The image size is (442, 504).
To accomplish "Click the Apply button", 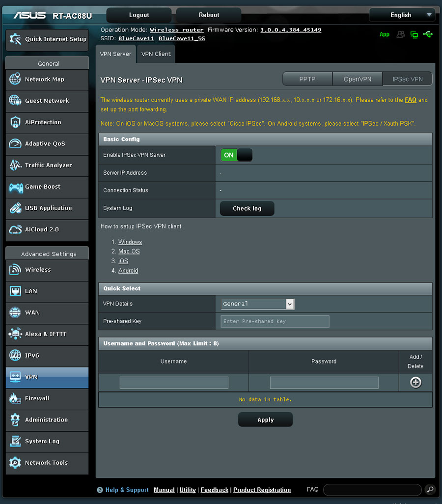I will pyautogui.click(x=266, y=420).
